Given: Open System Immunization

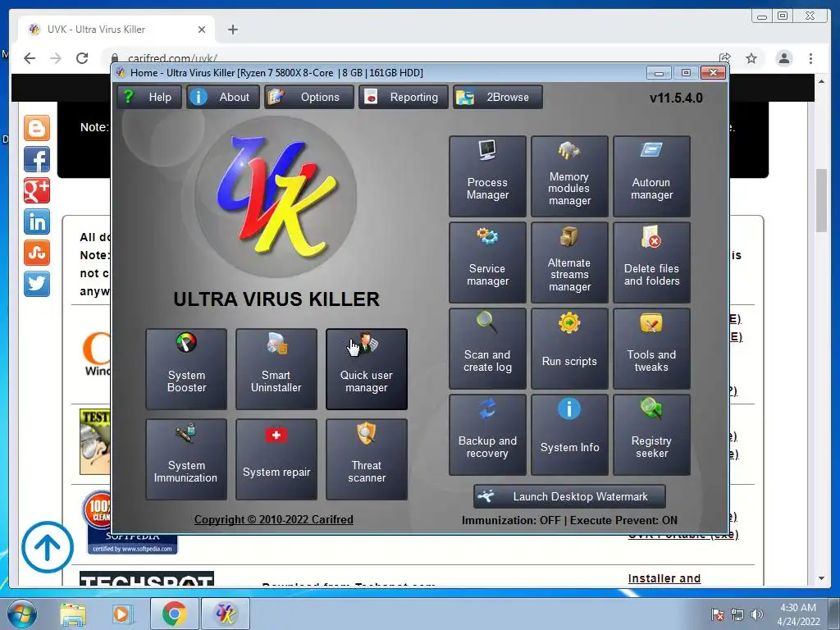Looking at the screenshot, I should (186, 459).
